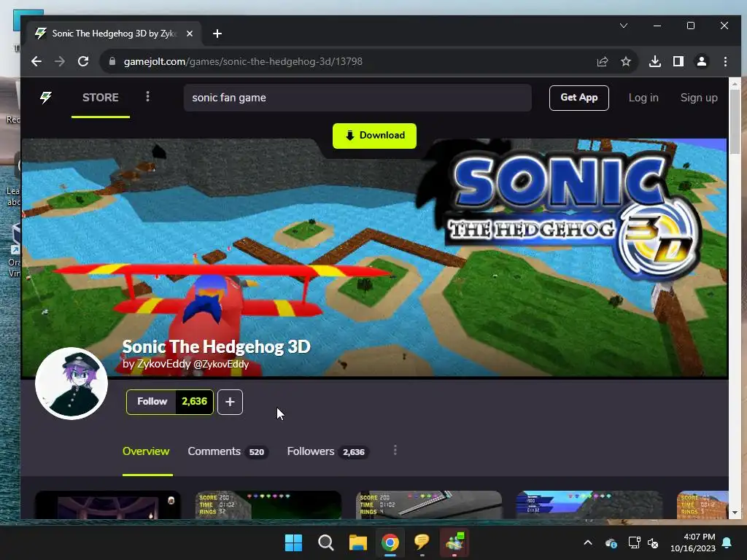Click the 2,636 follower count next to Follow
747x560 pixels.
click(x=194, y=402)
